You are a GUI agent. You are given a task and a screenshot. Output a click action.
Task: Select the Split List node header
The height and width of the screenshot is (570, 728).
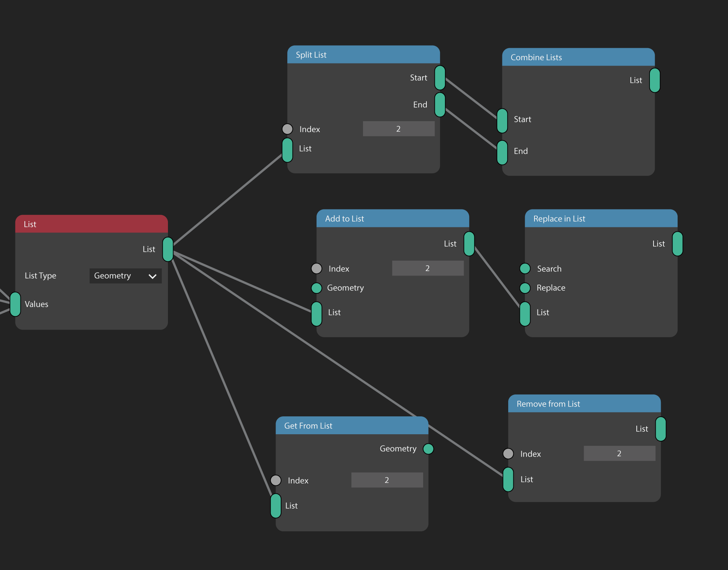(364, 55)
